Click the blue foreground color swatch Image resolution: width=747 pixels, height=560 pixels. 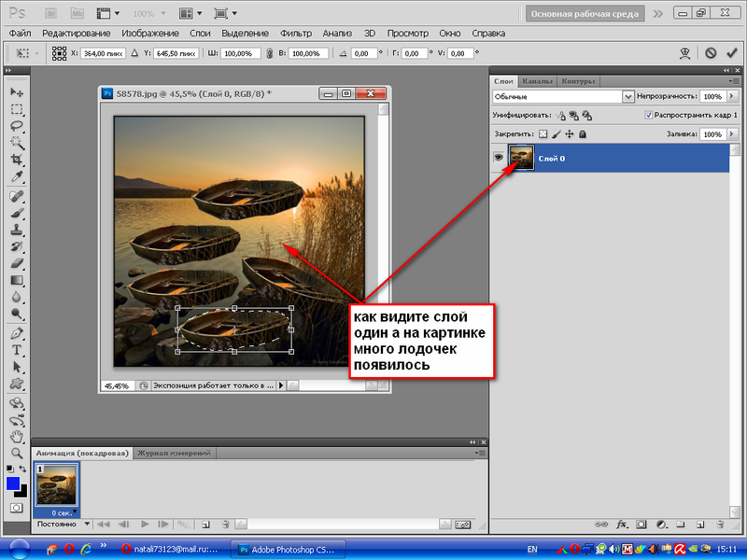13,483
